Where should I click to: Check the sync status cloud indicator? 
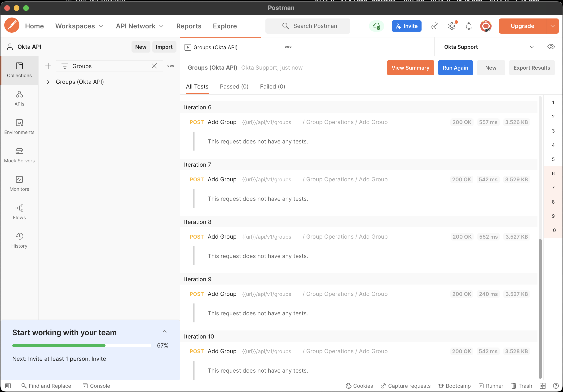(377, 26)
